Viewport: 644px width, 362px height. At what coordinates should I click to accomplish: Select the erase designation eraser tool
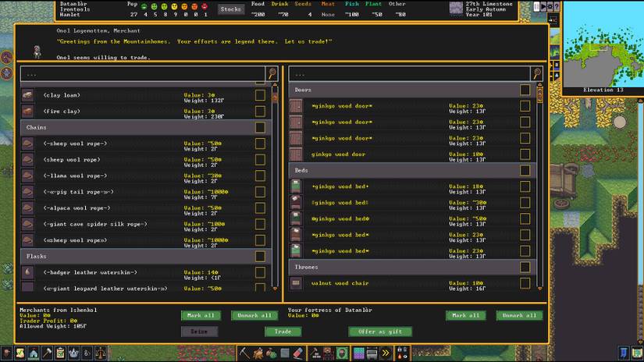point(298,353)
